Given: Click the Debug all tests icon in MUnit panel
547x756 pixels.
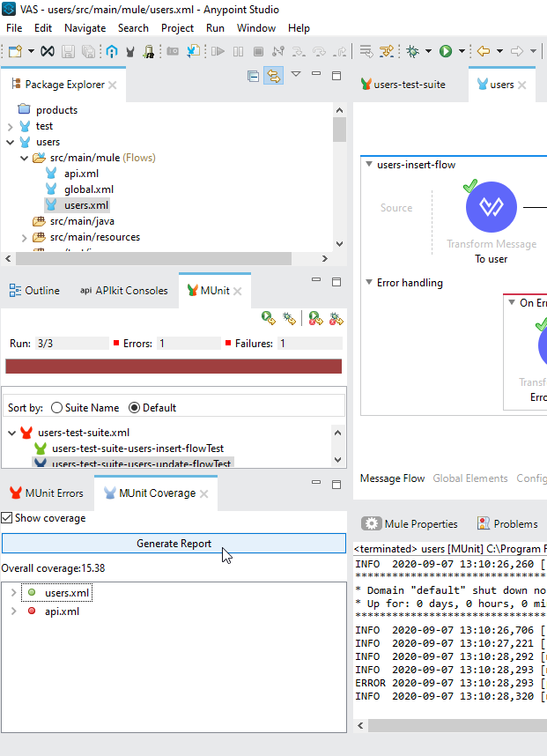Looking at the screenshot, I should 289,318.
